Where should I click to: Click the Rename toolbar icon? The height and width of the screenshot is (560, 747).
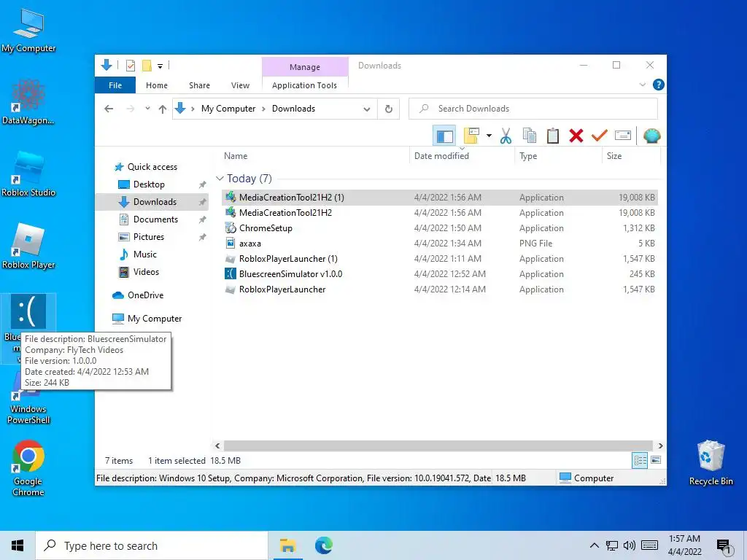click(623, 136)
